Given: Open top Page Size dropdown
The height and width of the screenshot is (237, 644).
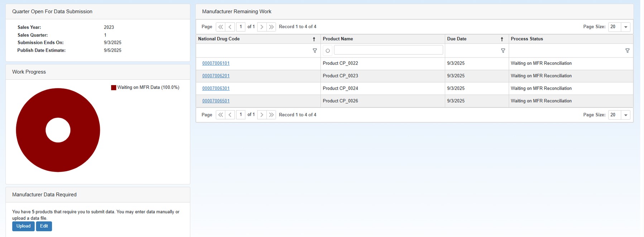Looking at the screenshot, I should coord(625,27).
